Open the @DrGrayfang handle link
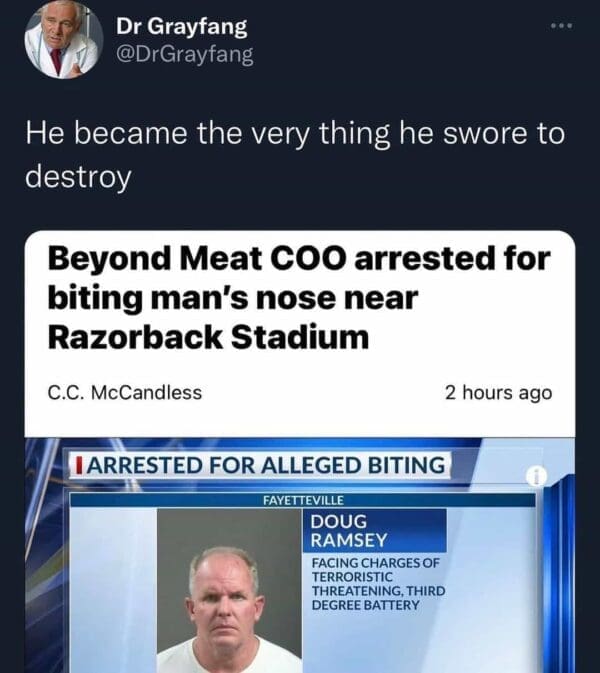This screenshot has width=600, height=673. (185, 54)
